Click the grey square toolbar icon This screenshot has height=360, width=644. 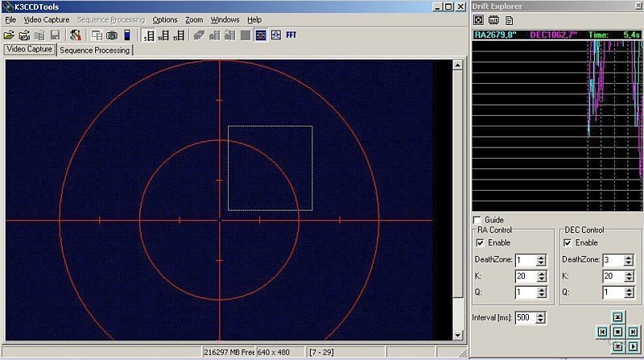(246, 35)
